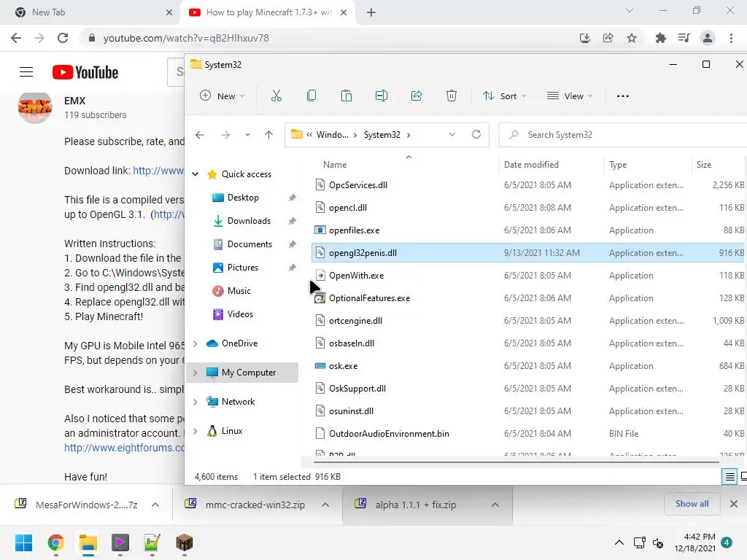Click the Share icon in Explorer toolbar

click(x=417, y=96)
